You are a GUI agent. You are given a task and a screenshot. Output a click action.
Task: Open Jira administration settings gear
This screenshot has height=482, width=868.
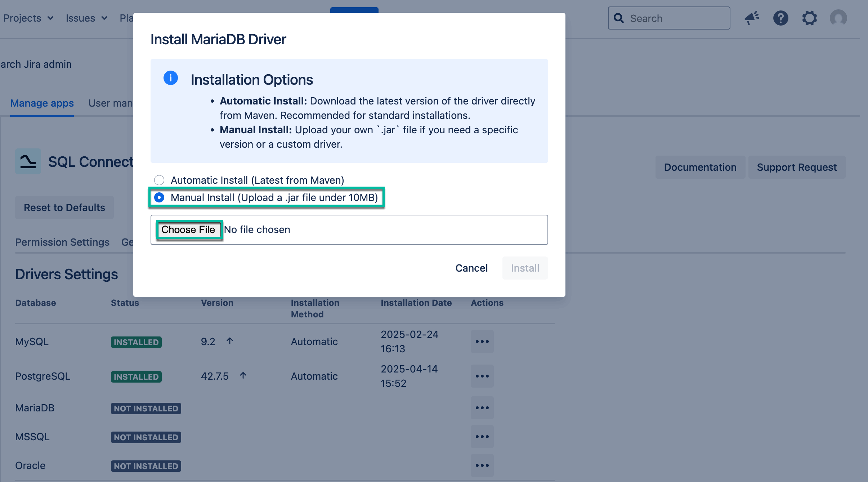(810, 18)
